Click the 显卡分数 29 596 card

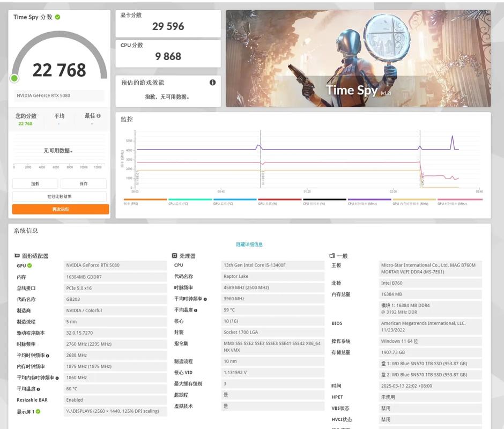[x=168, y=23]
